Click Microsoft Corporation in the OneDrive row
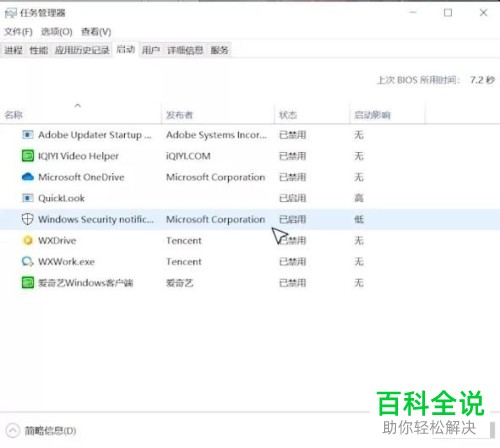500x448 pixels. tap(216, 177)
